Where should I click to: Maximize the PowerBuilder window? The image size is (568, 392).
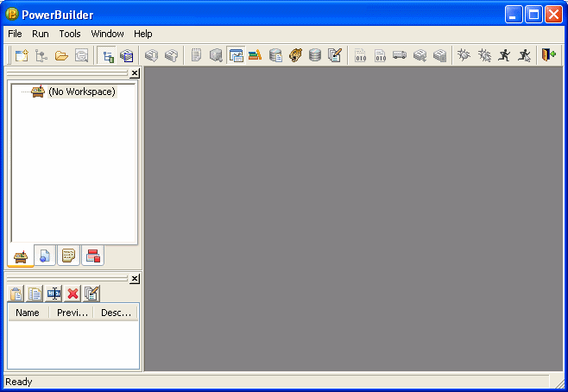tap(533, 15)
